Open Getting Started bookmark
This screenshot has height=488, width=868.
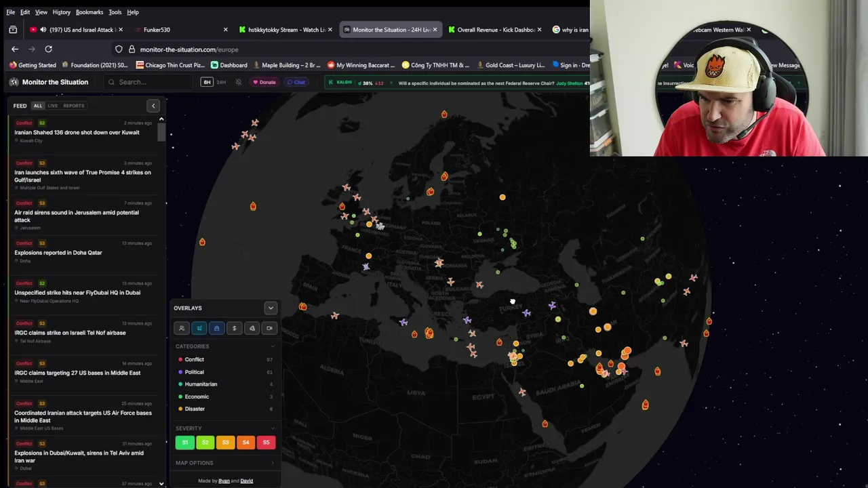coord(33,65)
